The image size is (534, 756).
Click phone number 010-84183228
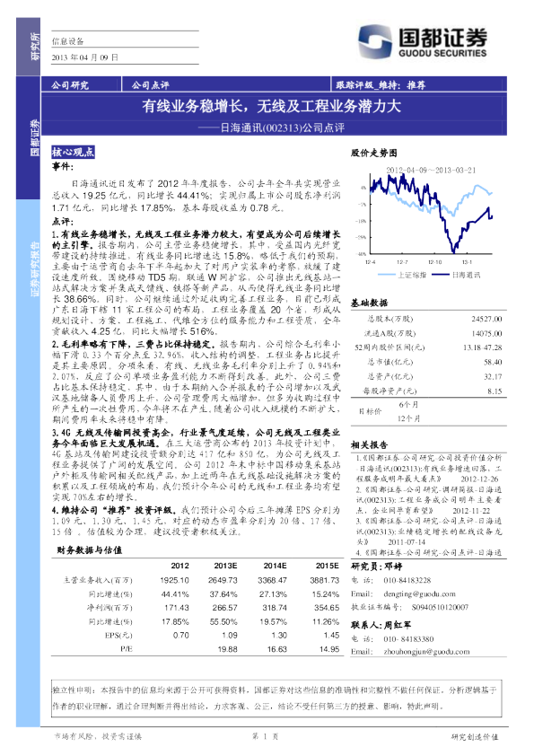pos(407,581)
